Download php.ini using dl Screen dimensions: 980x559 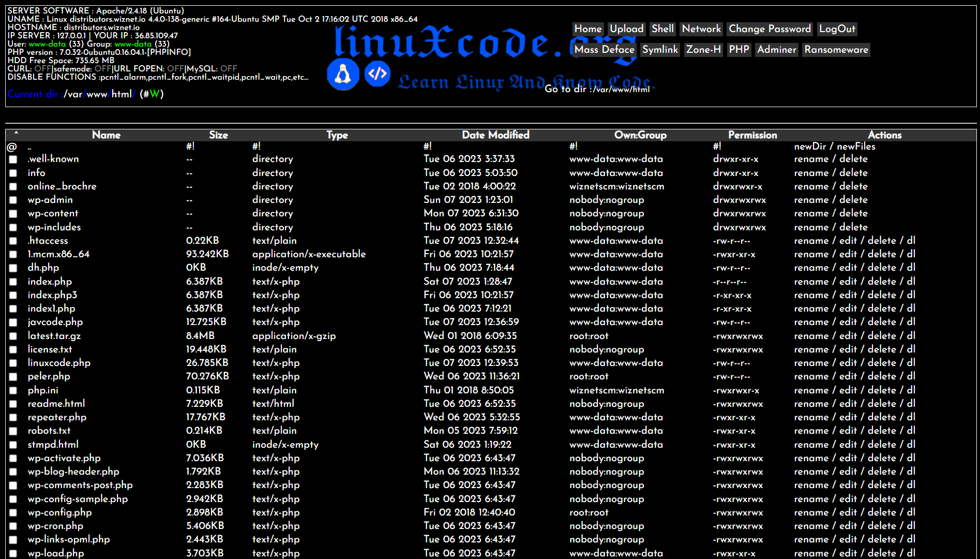[911, 390]
